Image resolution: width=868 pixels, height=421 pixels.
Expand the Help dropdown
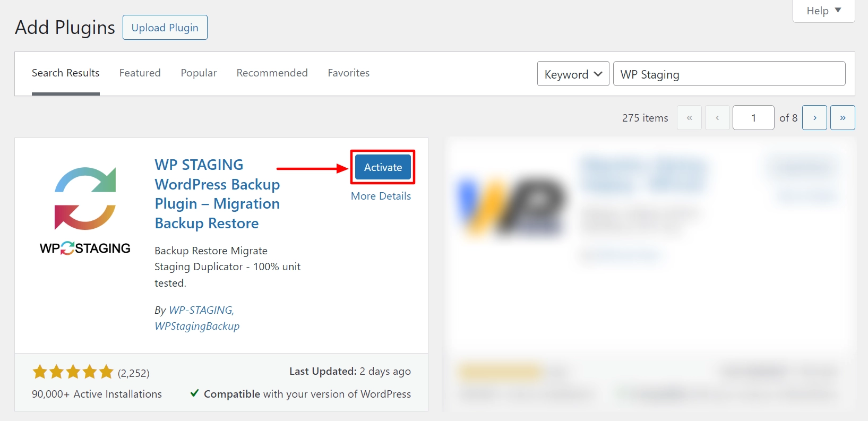pyautogui.click(x=823, y=11)
